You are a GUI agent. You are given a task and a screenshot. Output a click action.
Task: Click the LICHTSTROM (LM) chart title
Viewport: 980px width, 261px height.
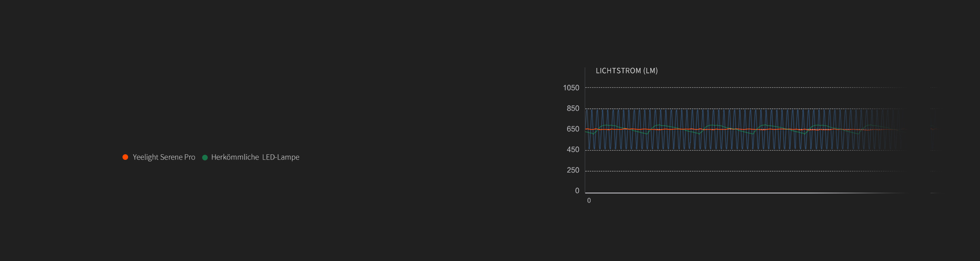[626, 71]
